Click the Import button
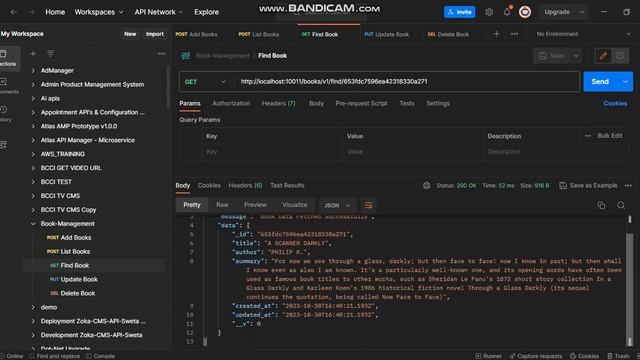The width and height of the screenshot is (640, 360). tap(155, 34)
